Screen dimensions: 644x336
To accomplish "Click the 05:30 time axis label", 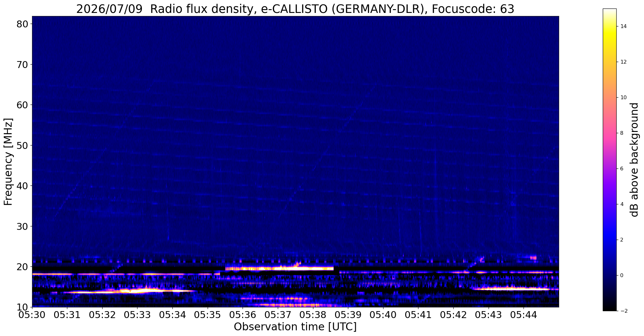I will click(32, 315).
